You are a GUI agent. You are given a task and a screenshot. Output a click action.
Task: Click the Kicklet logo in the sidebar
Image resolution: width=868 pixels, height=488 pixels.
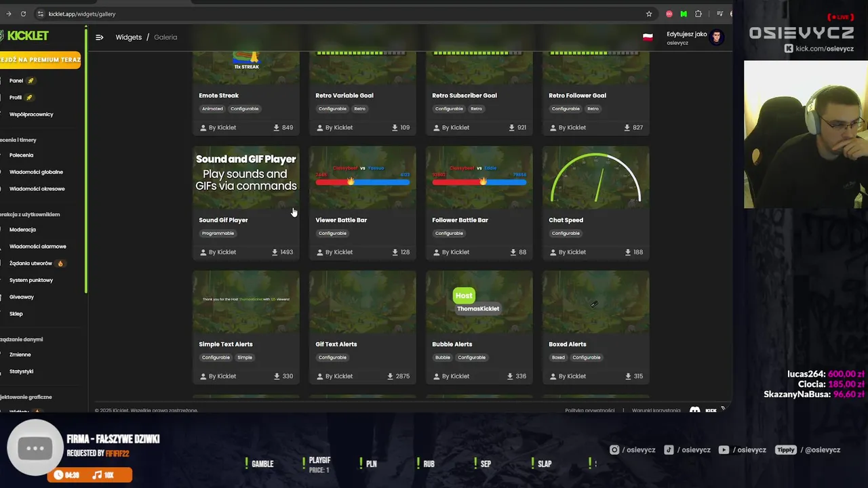point(24,35)
